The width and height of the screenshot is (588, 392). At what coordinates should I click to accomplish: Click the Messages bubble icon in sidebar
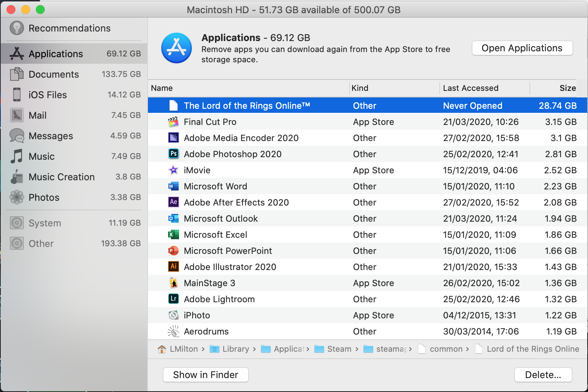[17, 136]
